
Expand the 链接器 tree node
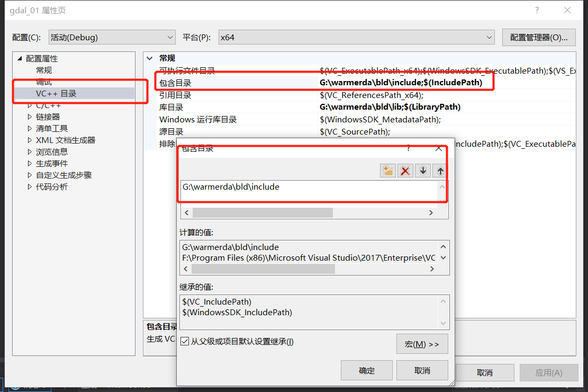tap(30, 117)
